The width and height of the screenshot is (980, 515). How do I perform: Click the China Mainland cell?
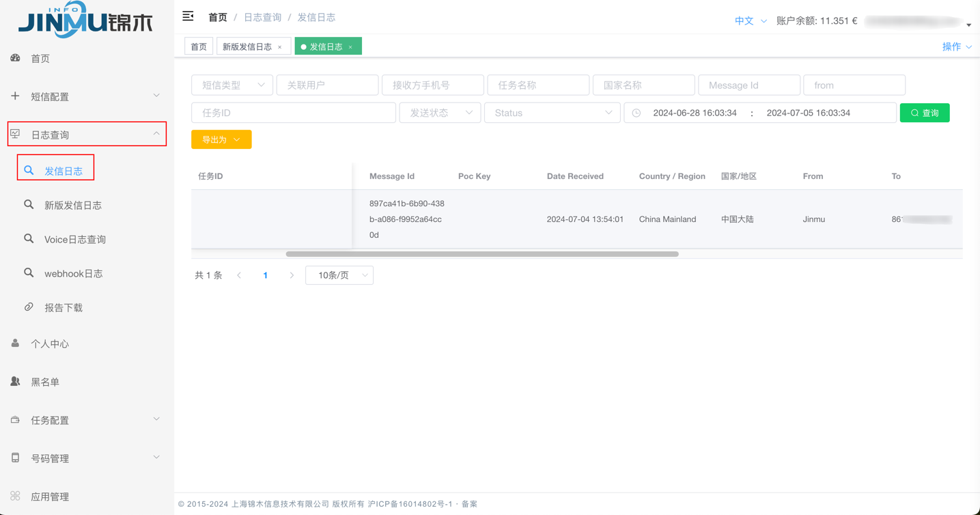(667, 219)
